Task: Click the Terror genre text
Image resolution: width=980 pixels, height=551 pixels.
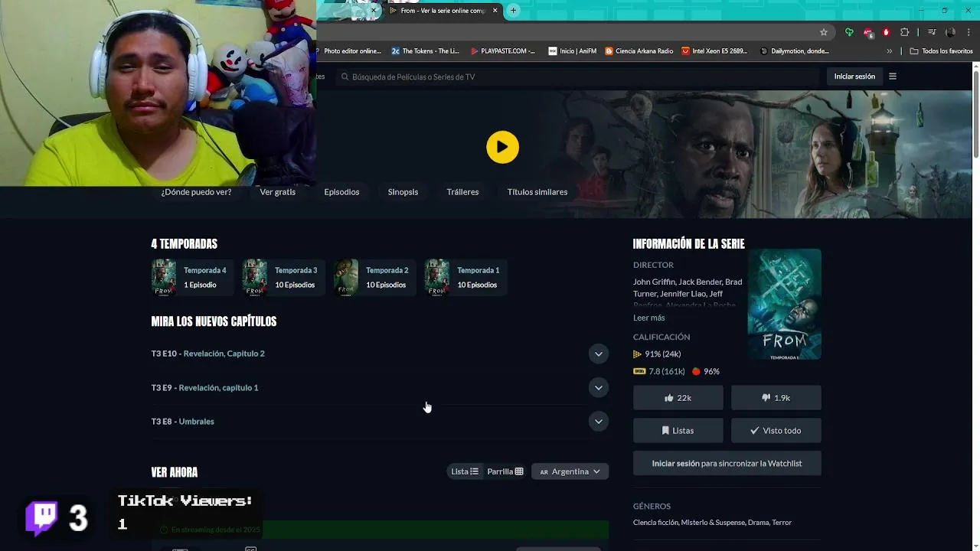Action: (x=782, y=523)
